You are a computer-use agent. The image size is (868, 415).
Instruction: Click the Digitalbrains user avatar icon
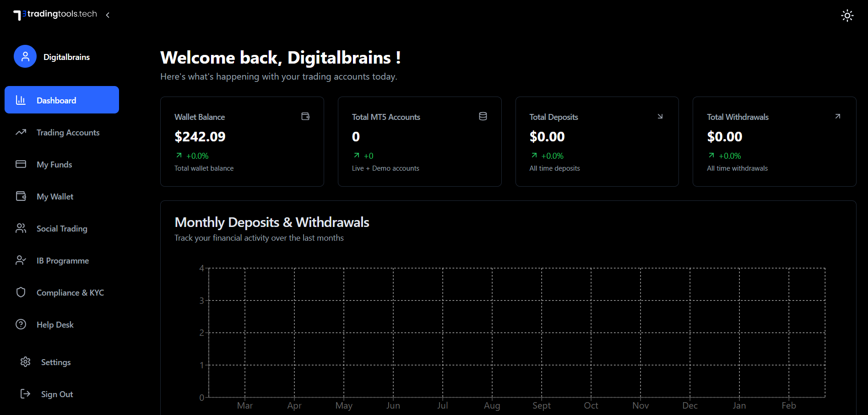pyautogui.click(x=25, y=56)
